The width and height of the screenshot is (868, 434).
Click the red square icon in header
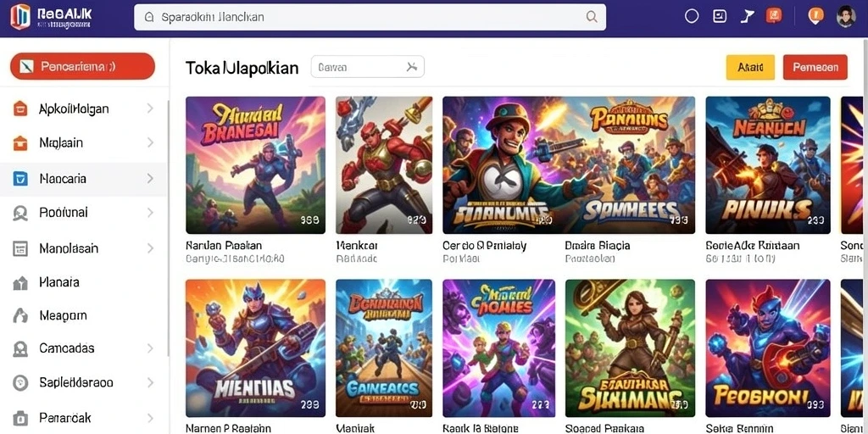point(774,16)
